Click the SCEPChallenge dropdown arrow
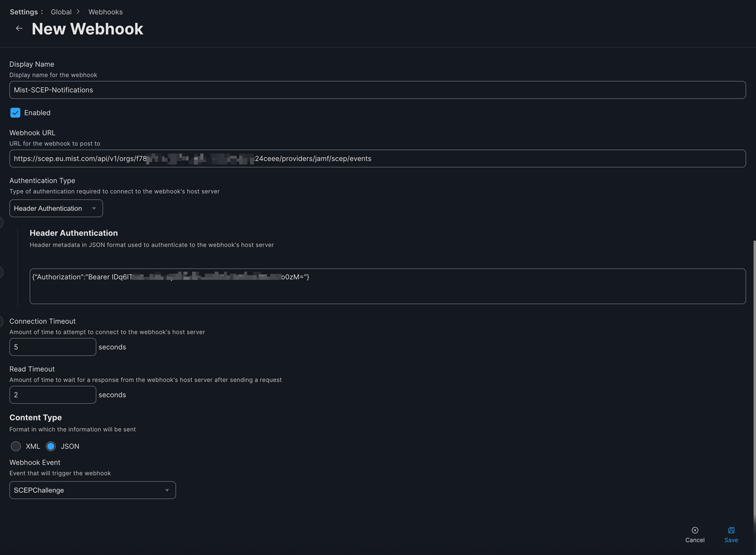 tap(167, 490)
